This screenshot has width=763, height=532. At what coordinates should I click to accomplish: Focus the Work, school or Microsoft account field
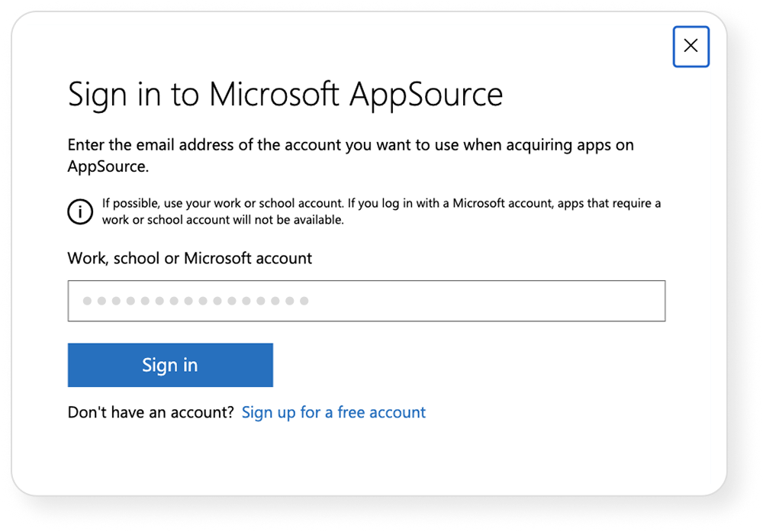pos(366,301)
